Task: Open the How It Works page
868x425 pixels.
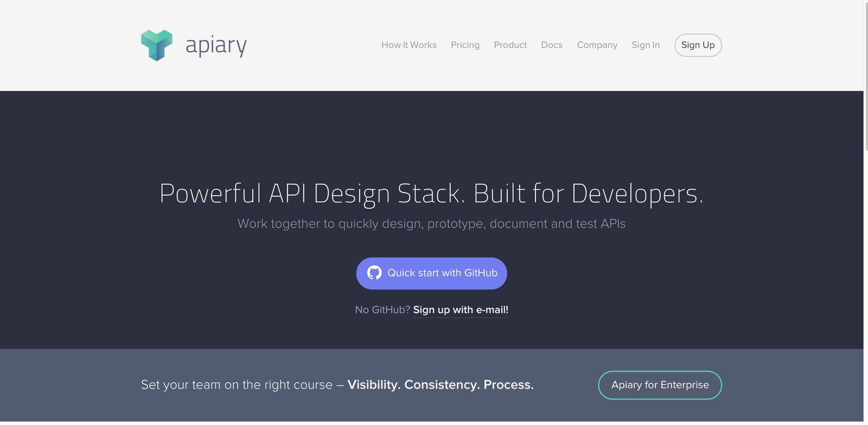Action: tap(409, 45)
